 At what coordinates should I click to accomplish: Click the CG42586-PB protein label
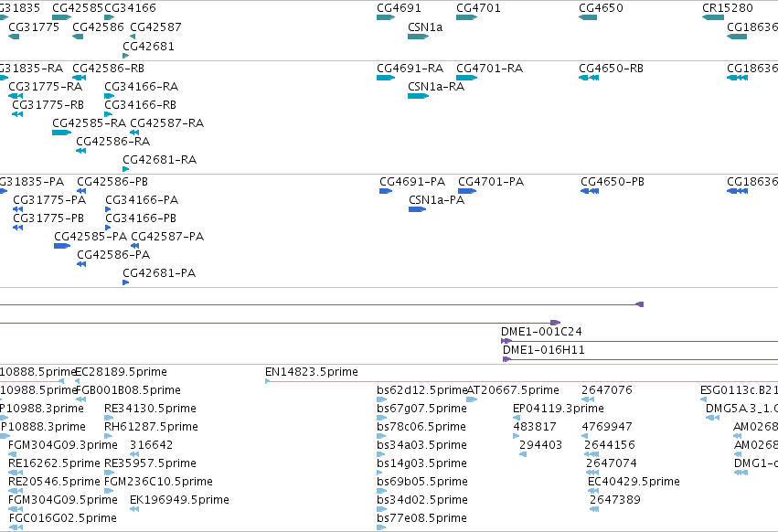pos(112,182)
